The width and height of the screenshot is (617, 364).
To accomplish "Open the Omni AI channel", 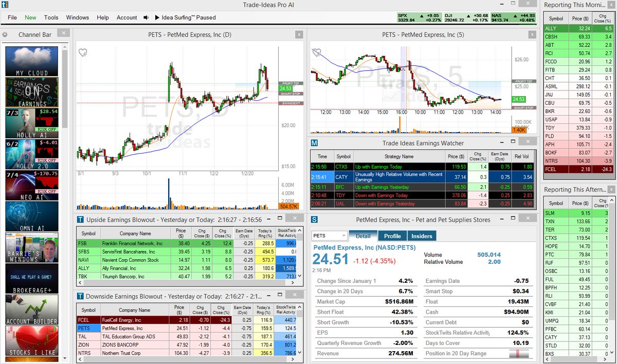I will point(32,216).
